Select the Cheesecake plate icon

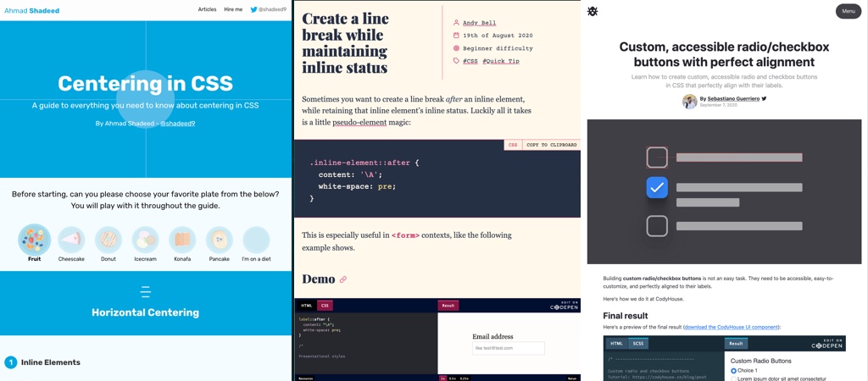point(71,240)
